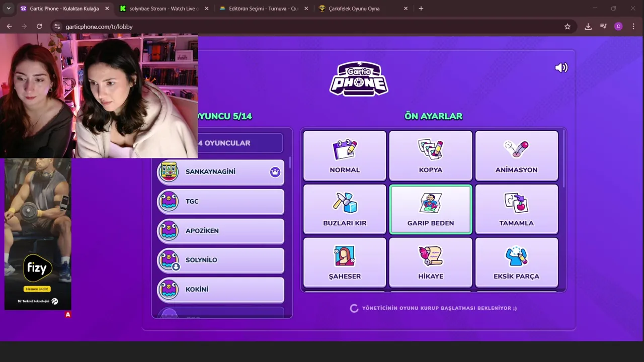Choose the ANİMASYON preset
Image resolution: width=644 pixels, height=362 pixels.
(x=517, y=155)
